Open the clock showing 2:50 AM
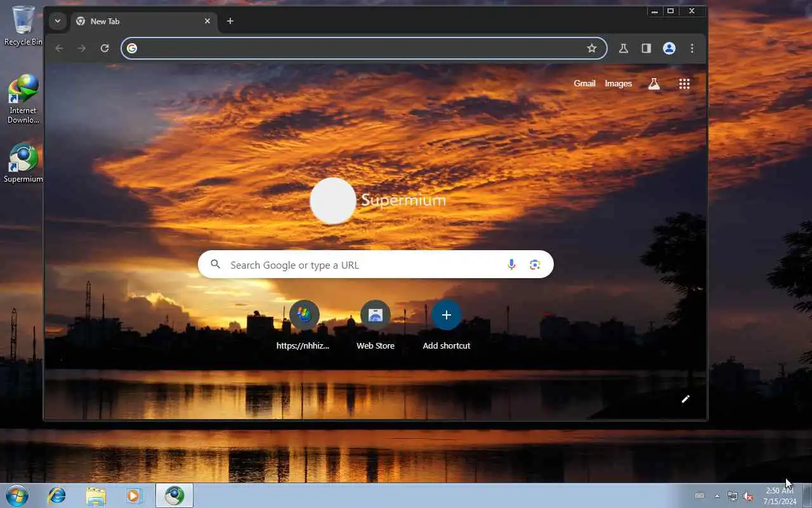The height and width of the screenshot is (508, 812). [780, 496]
